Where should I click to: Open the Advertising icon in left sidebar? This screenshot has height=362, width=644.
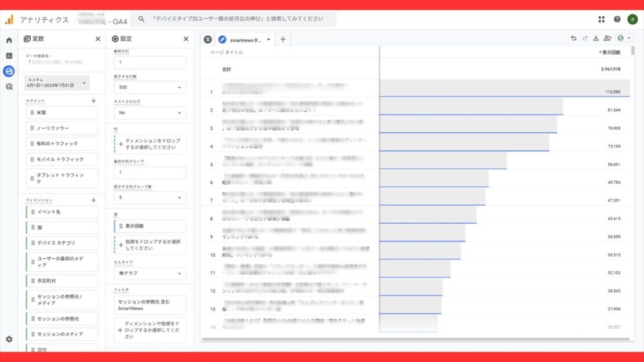[9, 87]
